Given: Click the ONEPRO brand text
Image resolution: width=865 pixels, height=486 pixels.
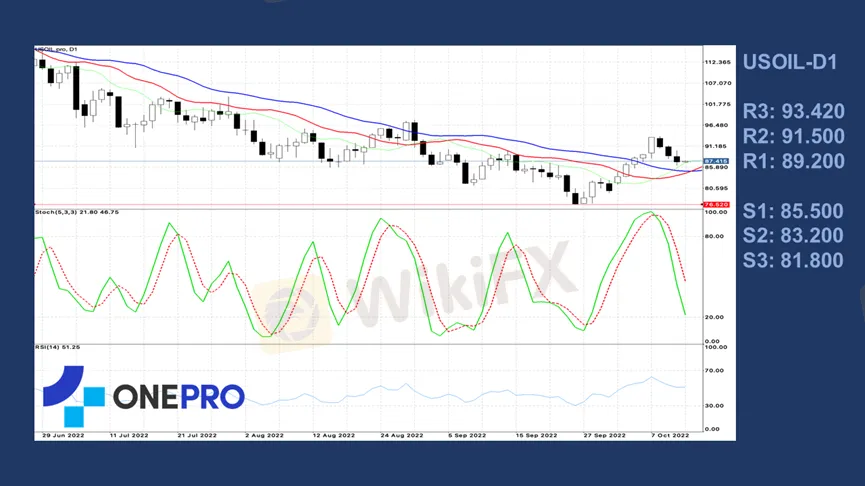Looking at the screenshot, I should pyautogui.click(x=179, y=397).
